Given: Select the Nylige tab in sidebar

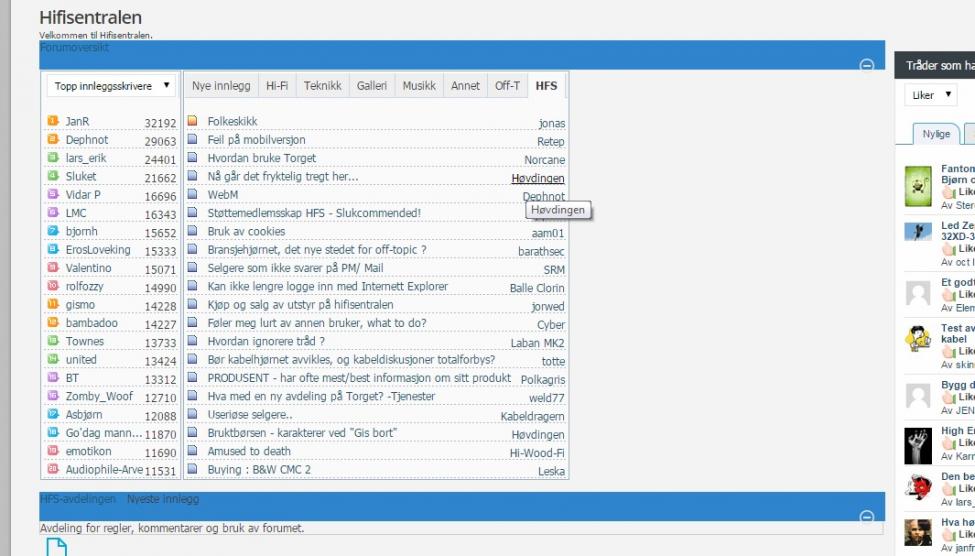Looking at the screenshot, I should 936,134.
